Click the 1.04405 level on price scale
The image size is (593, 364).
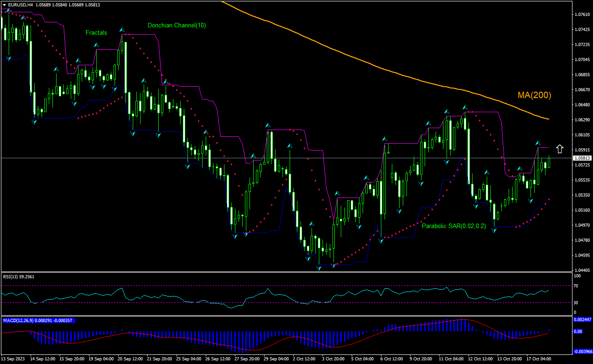[581, 270]
